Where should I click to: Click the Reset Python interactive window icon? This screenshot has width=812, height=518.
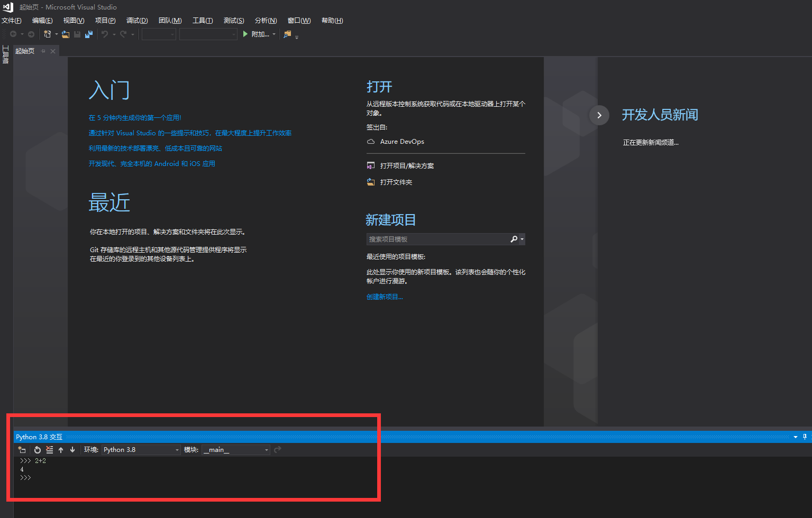pos(38,450)
